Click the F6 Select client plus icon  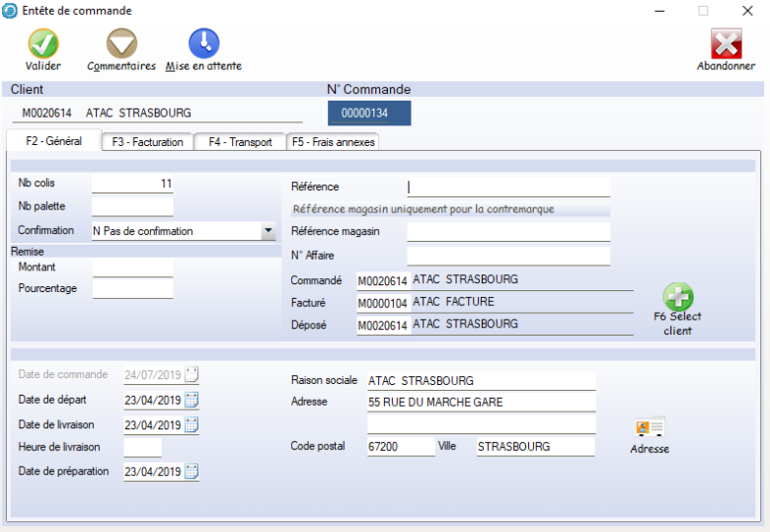(677, 297)
